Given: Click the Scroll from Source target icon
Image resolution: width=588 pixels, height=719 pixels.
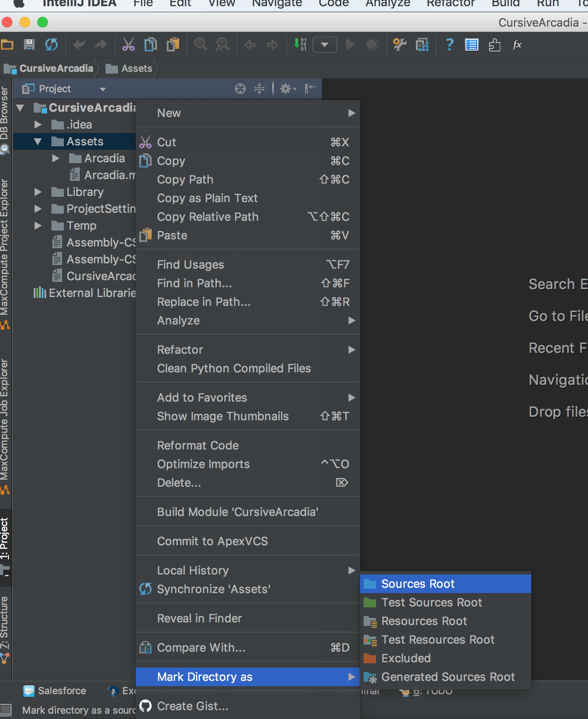Looking at the screenshot, I should 240,89.
